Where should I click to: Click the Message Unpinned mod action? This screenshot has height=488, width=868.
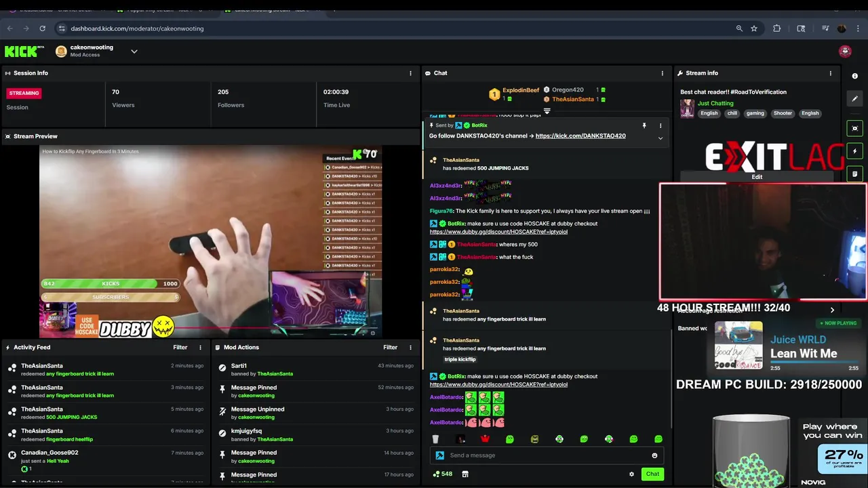(x=315, y=413)
